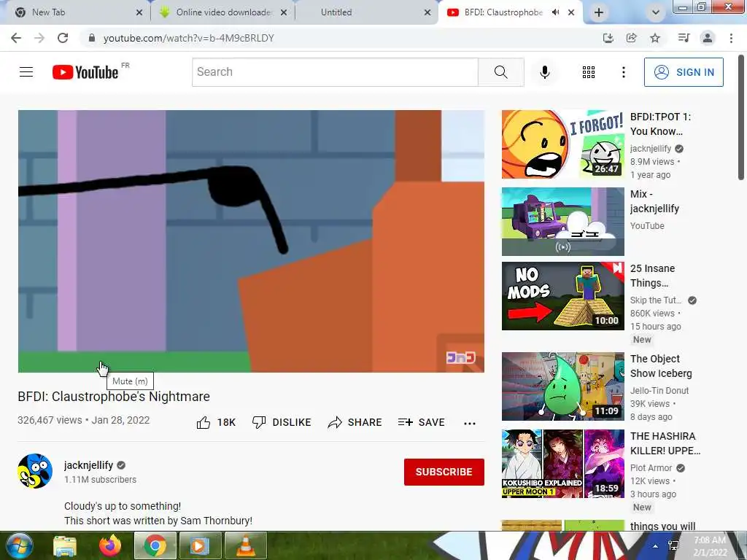Open more actions ellipsis below video
The height and width of the screenshot is (560, 747).
(470, 423)
